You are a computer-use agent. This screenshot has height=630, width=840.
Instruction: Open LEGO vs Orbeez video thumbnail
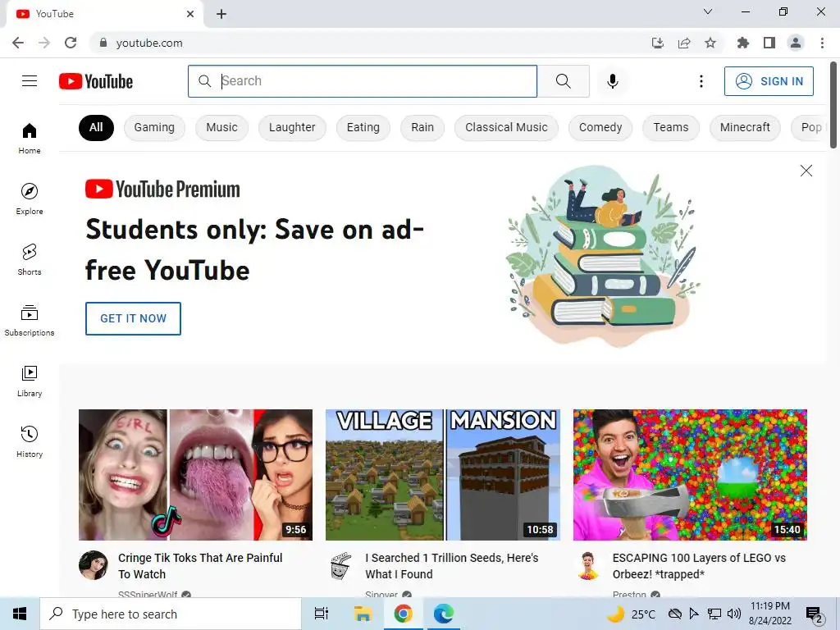[x=690, y=475]
